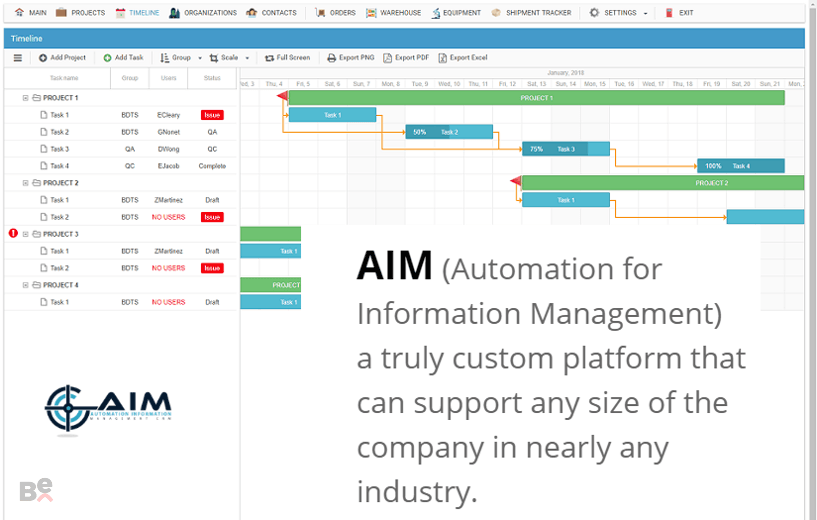817x520 pixels.
Task: Export timeline to Excel
Action: (x=463, y=58)
